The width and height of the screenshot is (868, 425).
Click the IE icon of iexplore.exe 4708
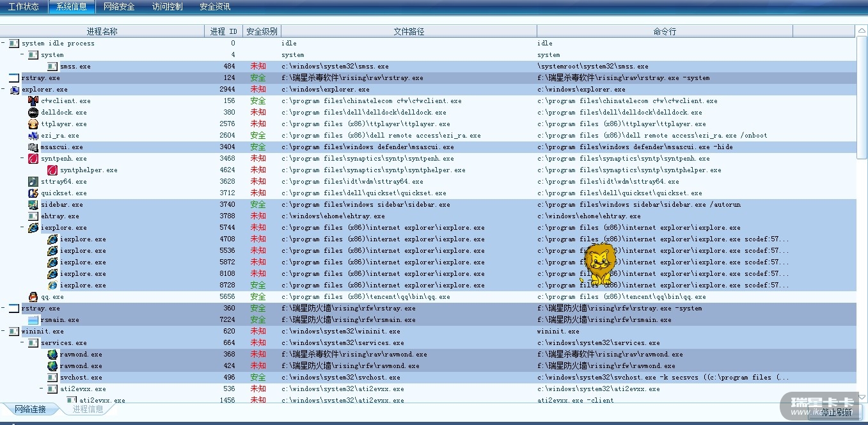[x=52, y=239]
